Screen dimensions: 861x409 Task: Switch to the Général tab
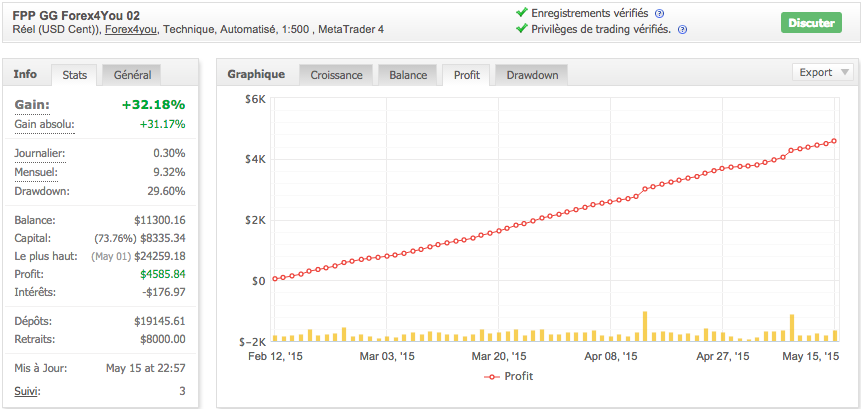point(132,75)
